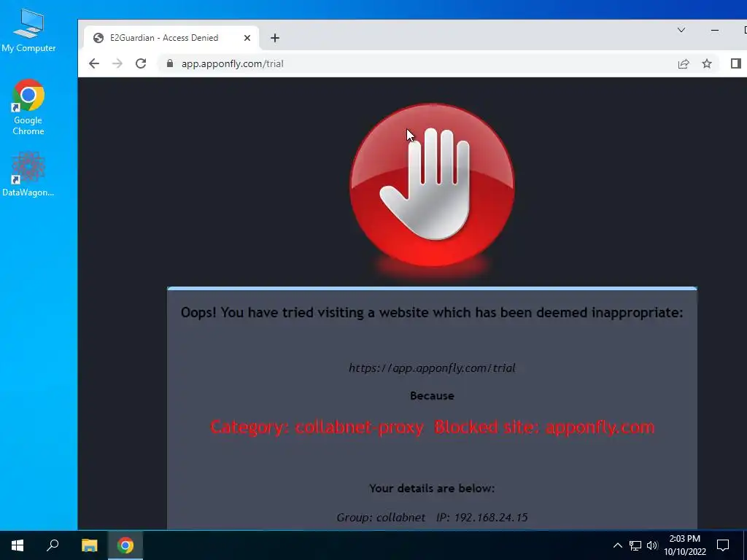Go back to the previous page
747x560 pixels.
[94, 63]
